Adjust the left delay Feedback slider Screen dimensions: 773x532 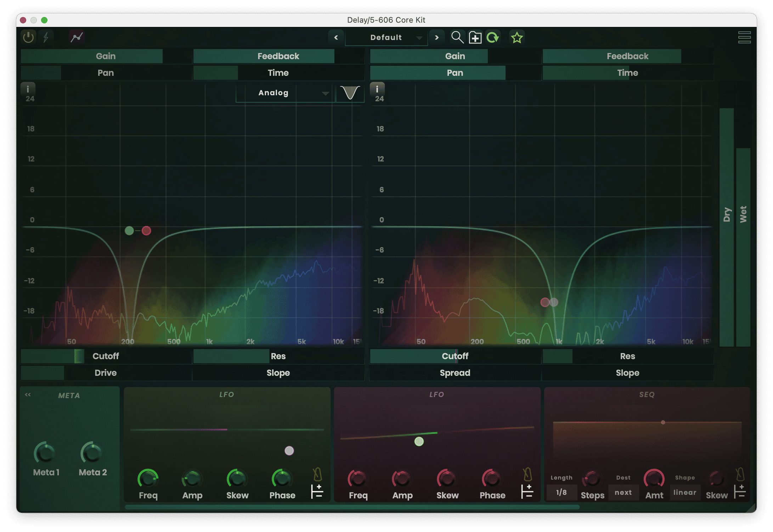278,56
